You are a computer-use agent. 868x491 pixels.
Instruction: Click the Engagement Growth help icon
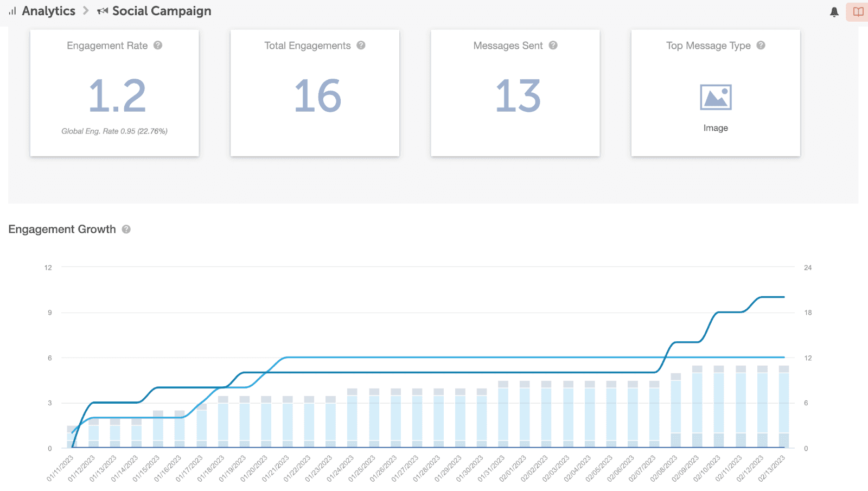coord(126,229)
